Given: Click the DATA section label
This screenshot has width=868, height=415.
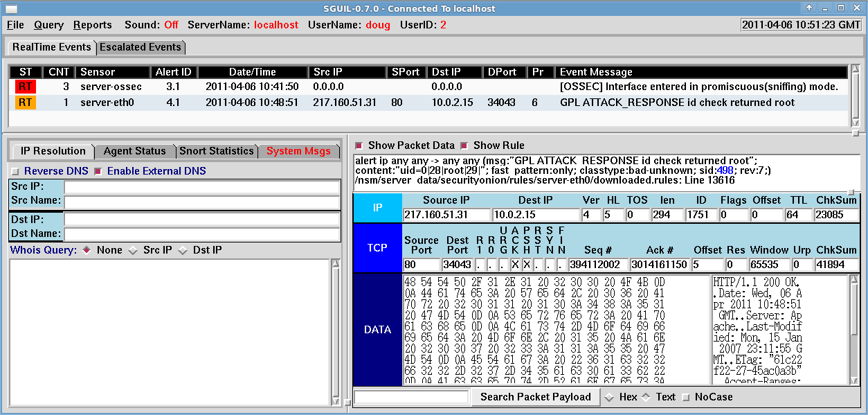Looking at the screenshot, I should click(377, 330).
